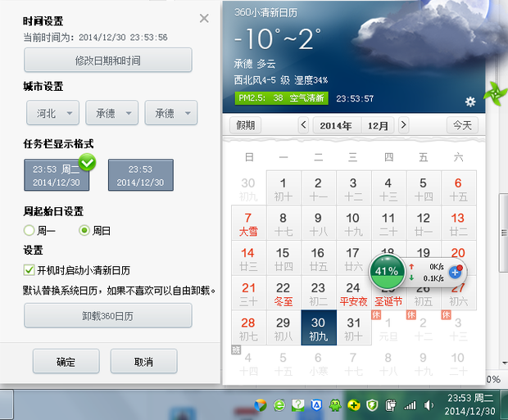Choose taskbar format with weekday 周二
Screen dimensions: 508x420
(57, 175)
